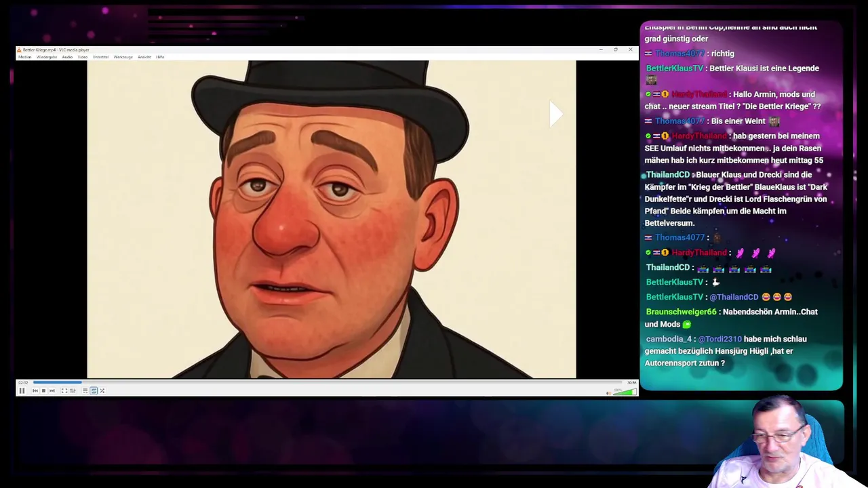This screenshot has width=868, height=488.
Task: Toggle shuffle random playback
Action: (102, 390)
